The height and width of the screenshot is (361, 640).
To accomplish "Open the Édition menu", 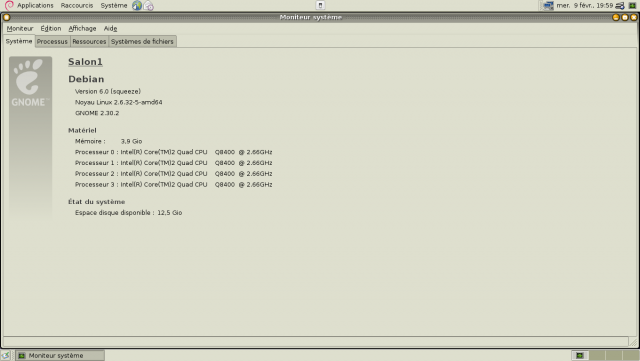I will point(51,29).
